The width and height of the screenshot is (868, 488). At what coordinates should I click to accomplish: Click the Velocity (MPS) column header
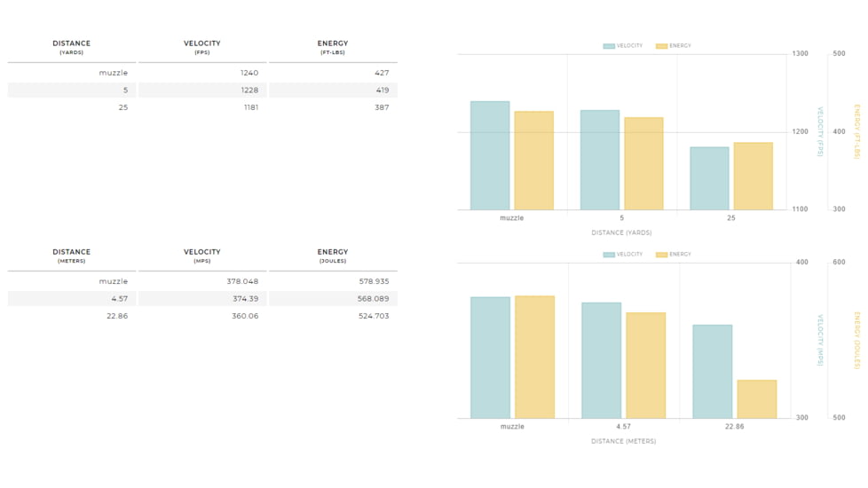click(x=201, y=256)
